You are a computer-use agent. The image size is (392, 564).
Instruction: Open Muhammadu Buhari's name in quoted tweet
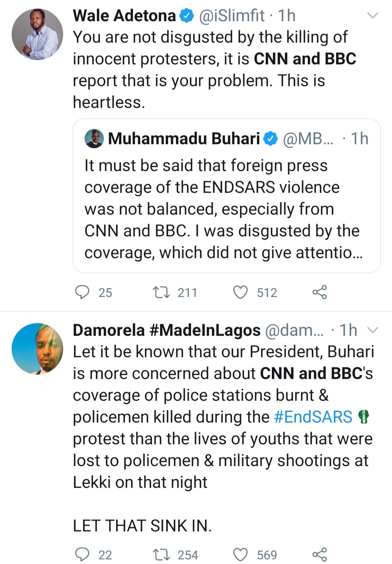pos(184,139)
